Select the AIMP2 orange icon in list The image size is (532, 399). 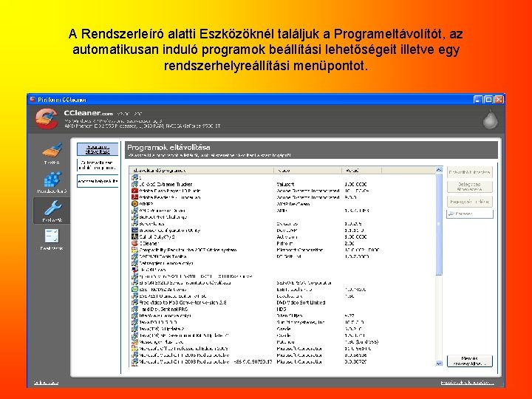click(134, 204)
